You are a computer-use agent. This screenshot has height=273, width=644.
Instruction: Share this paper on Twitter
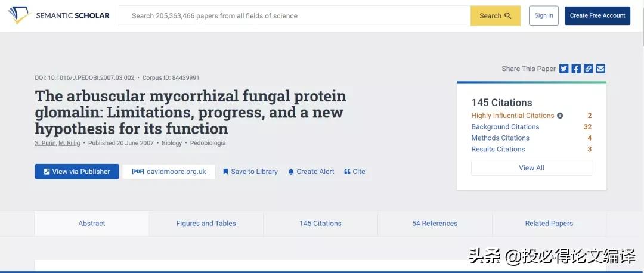(564, 69)
